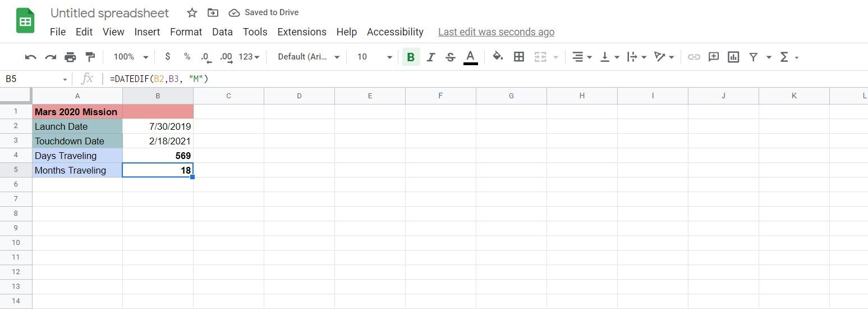
Task: Insert a comment using toolbar icon
Action: 714,57
